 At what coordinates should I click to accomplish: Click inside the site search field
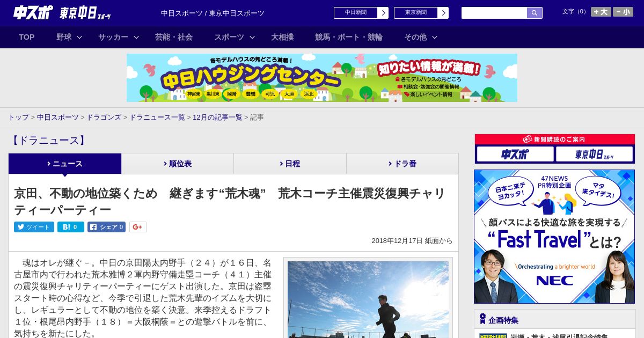494,13
